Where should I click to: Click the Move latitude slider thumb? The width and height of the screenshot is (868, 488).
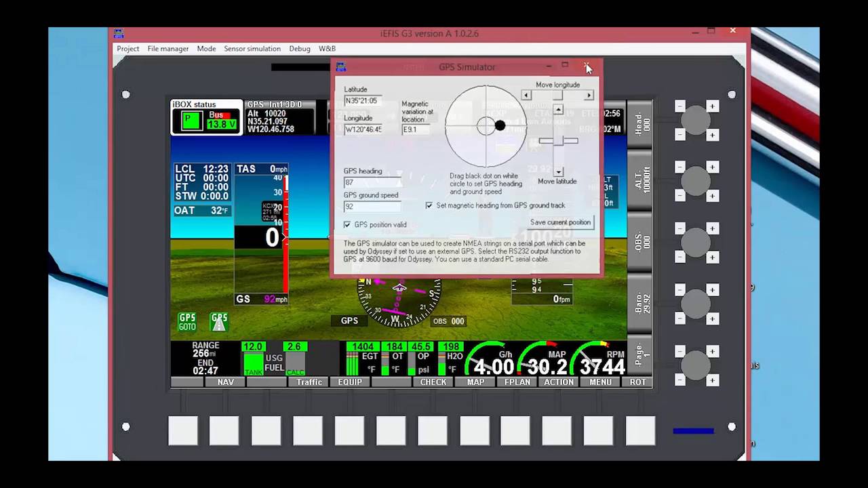558,141
